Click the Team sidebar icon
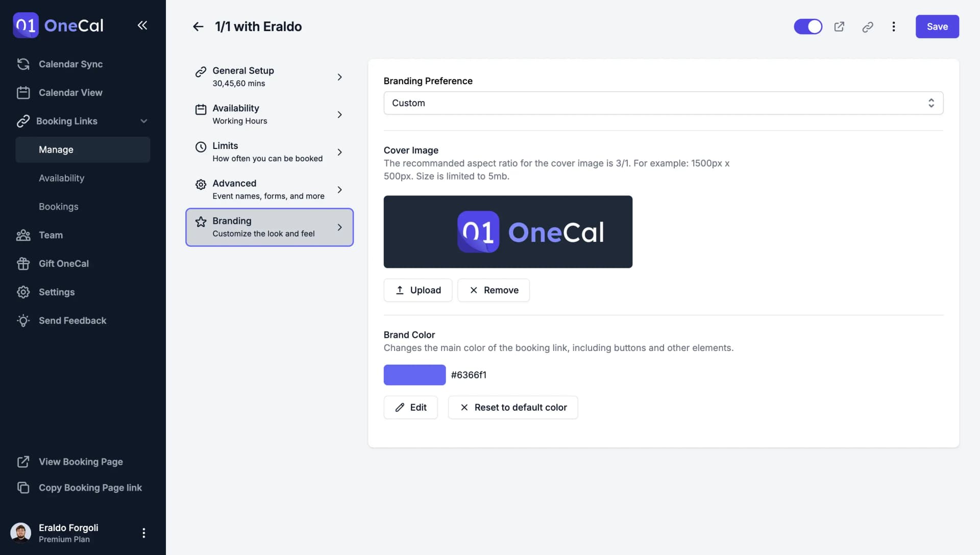Viewport: 980px width, 555px height. (22, 235)
